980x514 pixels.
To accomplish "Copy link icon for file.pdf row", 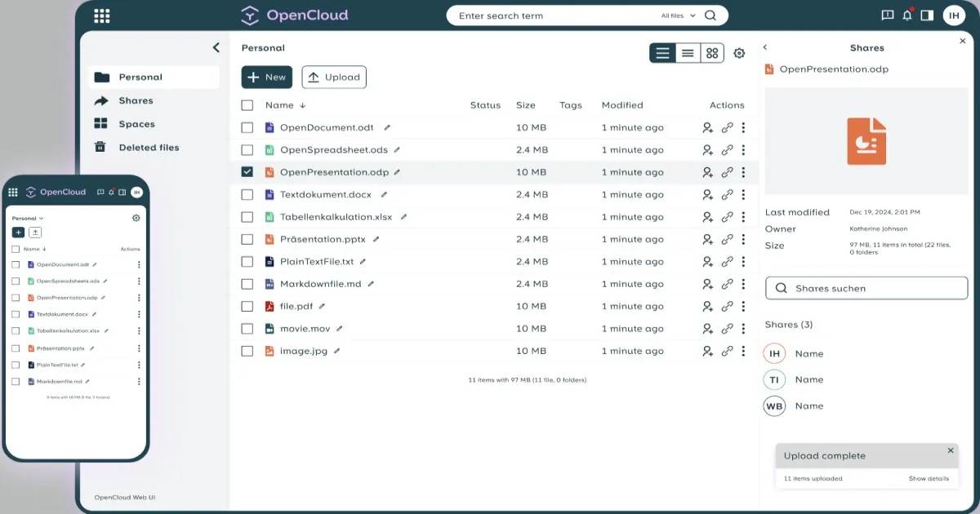I will coord(727,307).
